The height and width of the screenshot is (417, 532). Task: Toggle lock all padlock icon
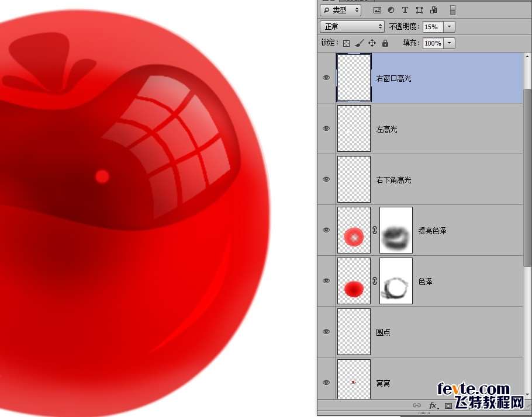pos(385,43)
